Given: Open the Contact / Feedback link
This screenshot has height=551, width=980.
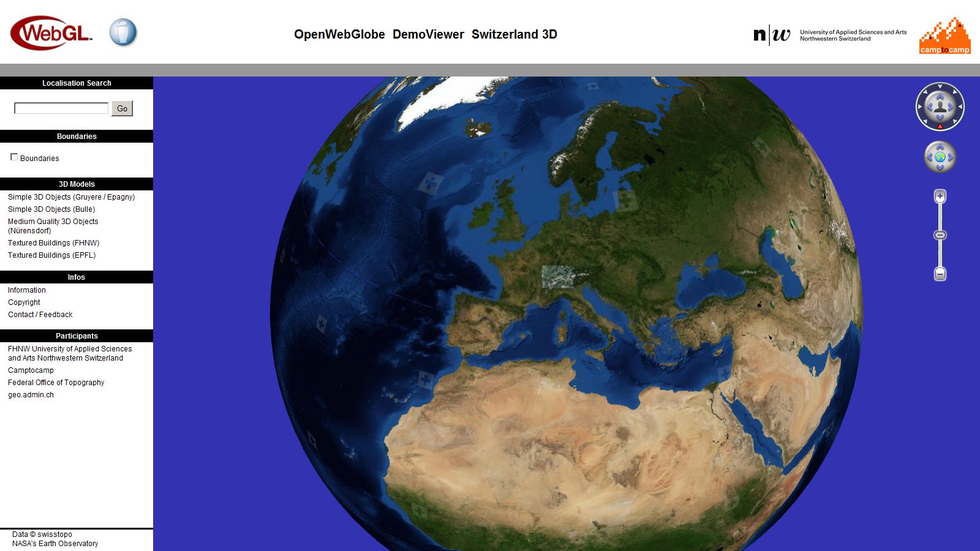Looking at the screenshot, I should tap(40, 315).
